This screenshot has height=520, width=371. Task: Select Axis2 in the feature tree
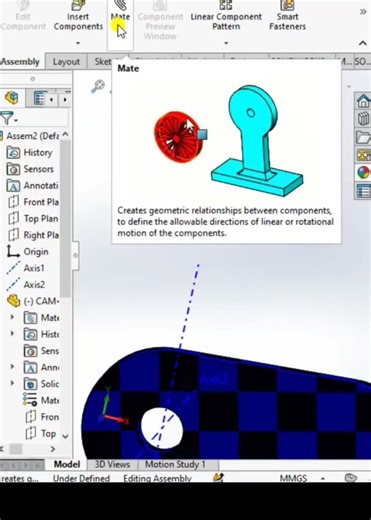[x=25, y=284]
